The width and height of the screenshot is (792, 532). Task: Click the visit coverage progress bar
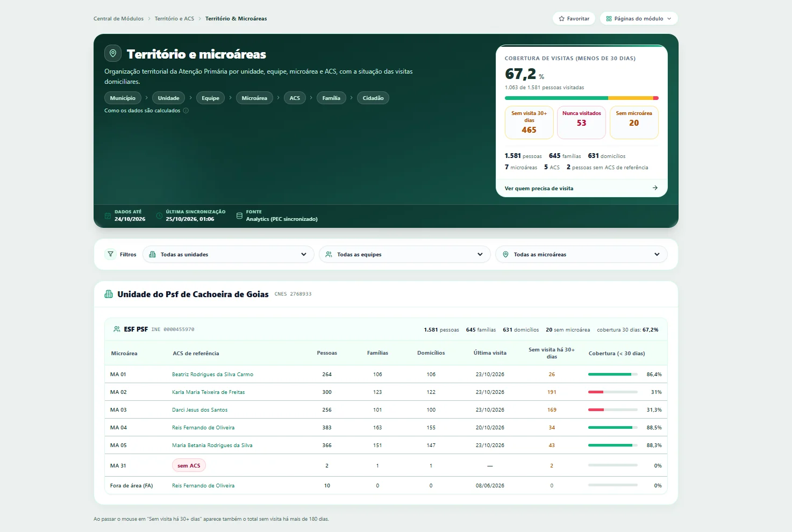(582, 98)
